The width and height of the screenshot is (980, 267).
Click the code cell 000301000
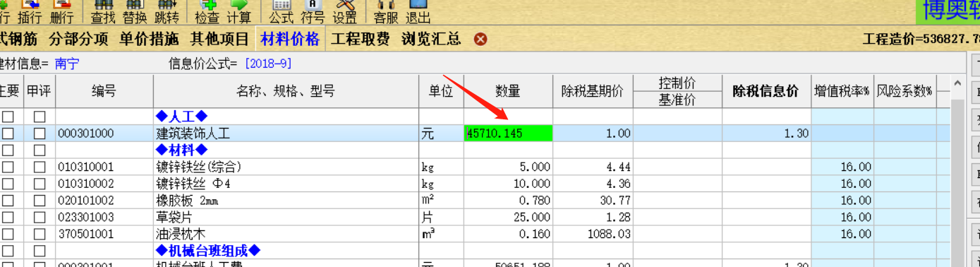pos(104,133)
